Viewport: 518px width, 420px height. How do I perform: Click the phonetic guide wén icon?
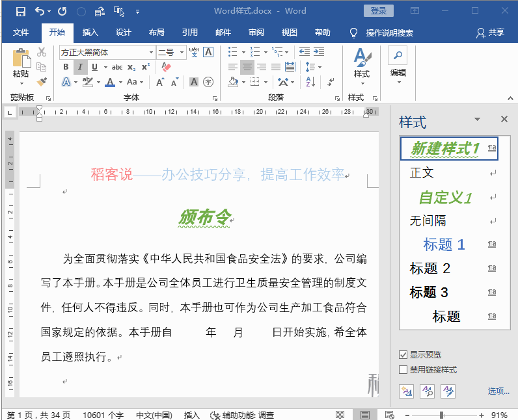194,52
